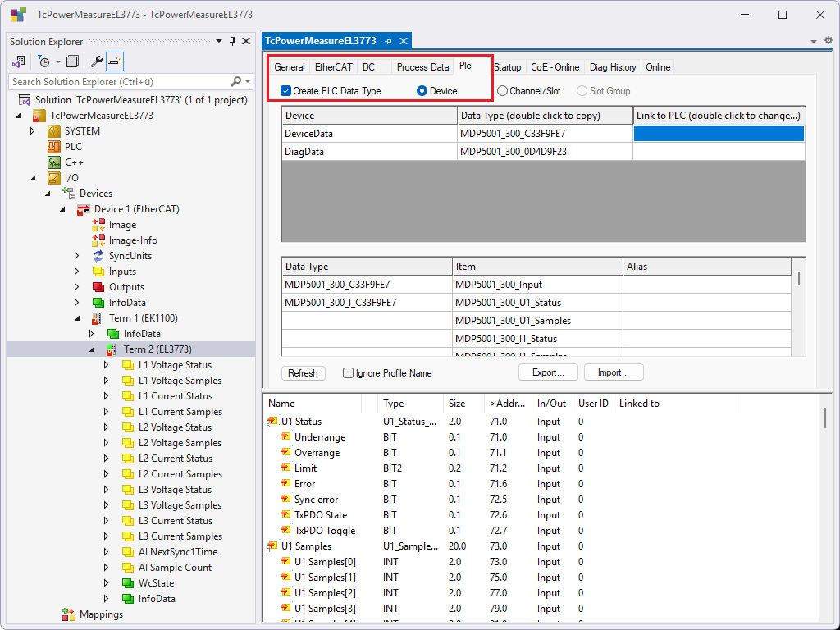Pin the TcPowerMeasureEL3773 document tab
The height and width of the screenshot is (630, 840).
coord(388,41)
